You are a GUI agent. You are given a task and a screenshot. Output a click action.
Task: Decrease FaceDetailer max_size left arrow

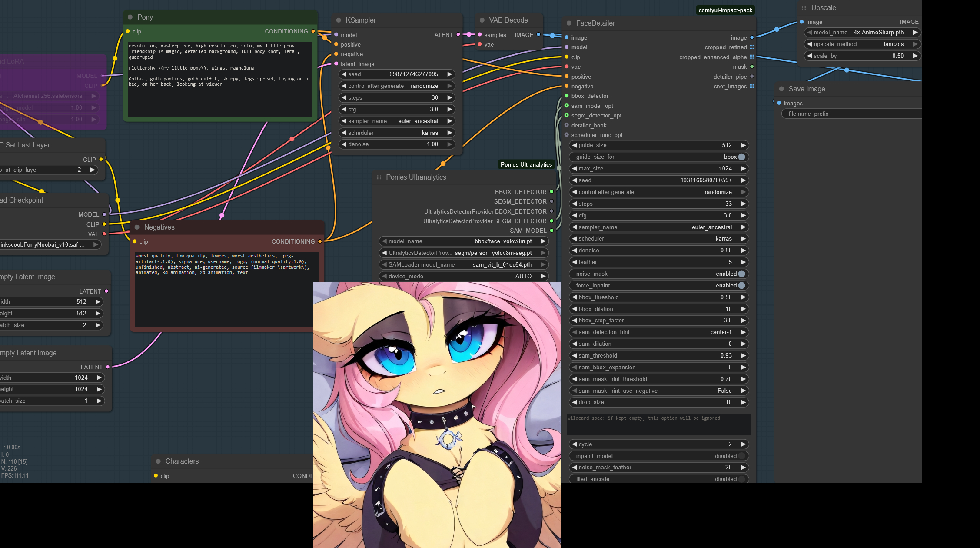pos(574,169)
